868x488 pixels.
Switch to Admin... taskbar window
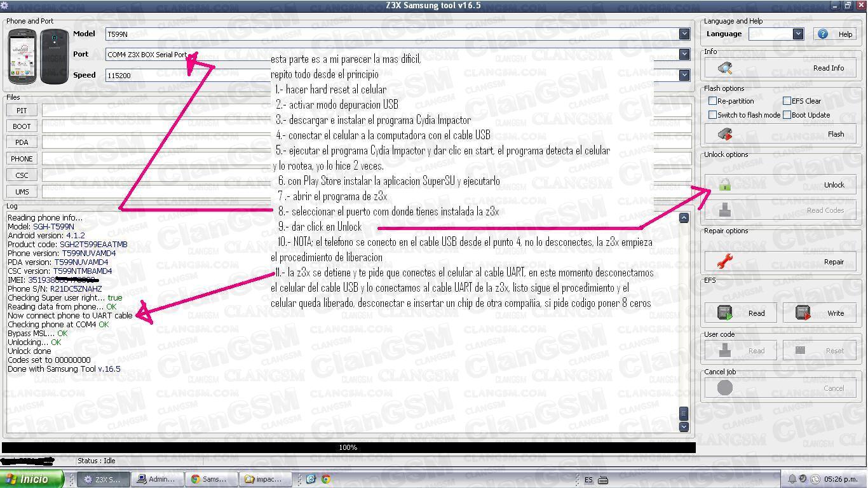click(157, 479)
